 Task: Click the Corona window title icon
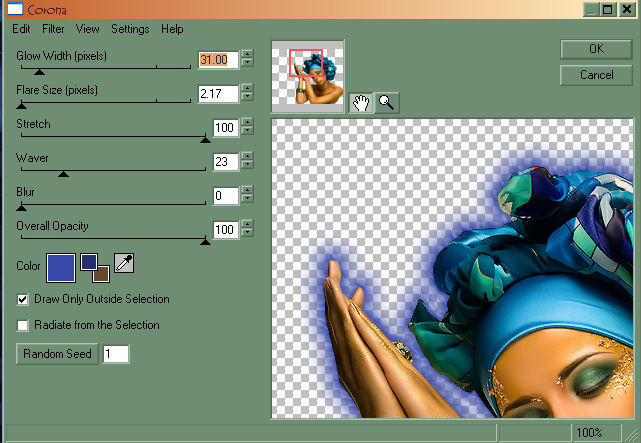click(x=16, y=9)
